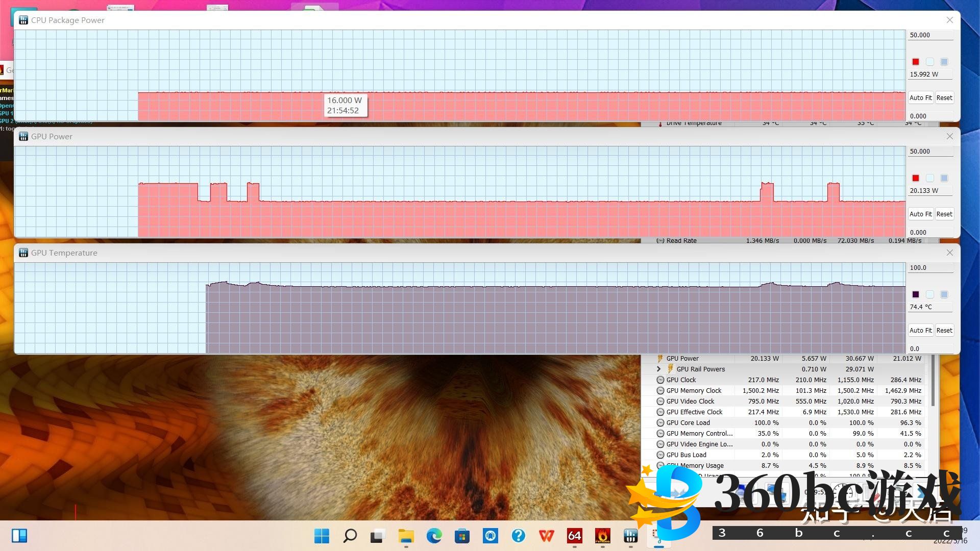Screen dimensions: 980x551
Task: Open the Windows Start menu
Action: click(x=322, y=536)
